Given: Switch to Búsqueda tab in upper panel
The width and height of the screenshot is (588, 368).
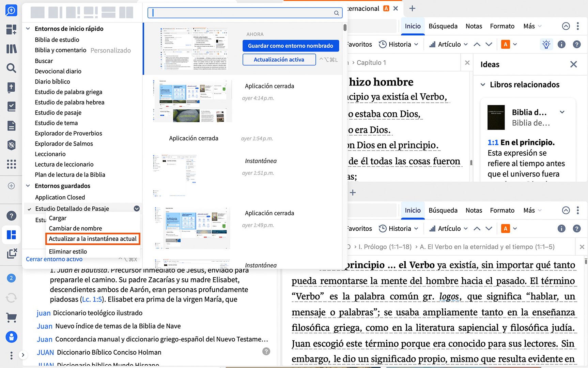Looking at the screenshot, I should point(443,26).
